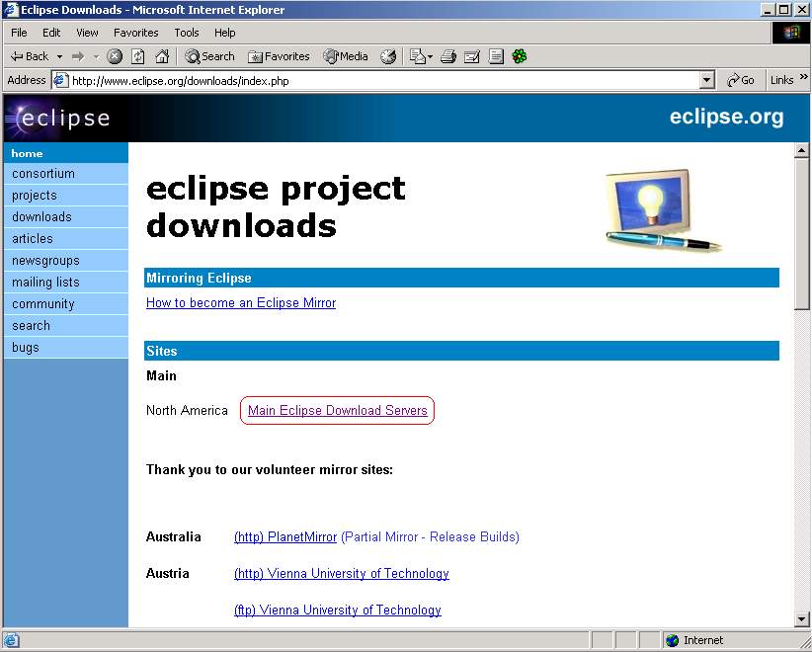Click the Discuss icon in toolbar

[496, 56]
